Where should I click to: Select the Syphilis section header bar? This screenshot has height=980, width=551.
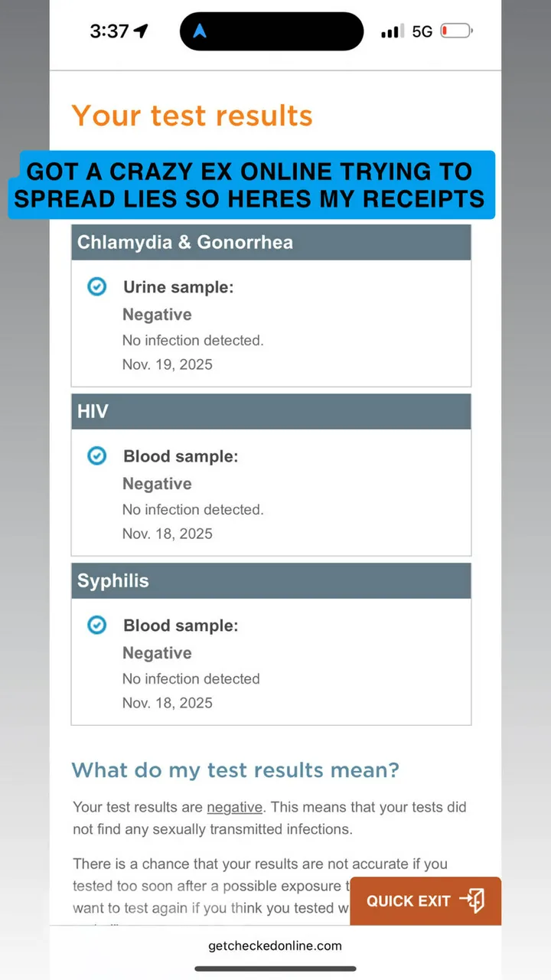271,581
